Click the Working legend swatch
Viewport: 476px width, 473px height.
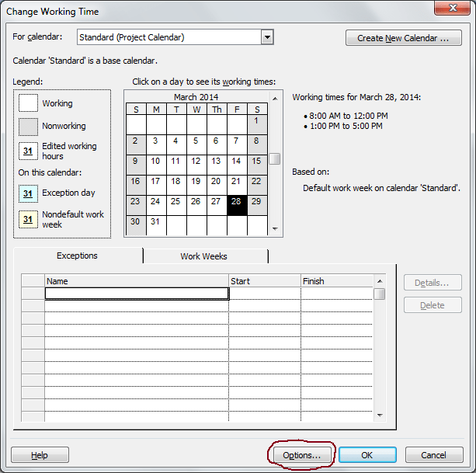28,103
